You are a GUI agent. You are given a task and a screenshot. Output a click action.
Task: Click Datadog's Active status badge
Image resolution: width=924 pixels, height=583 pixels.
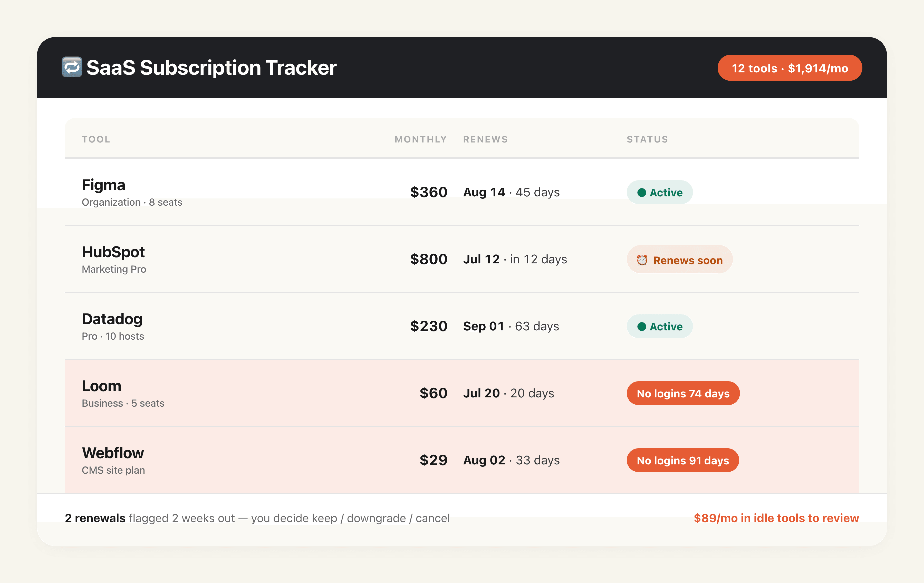coord(660,326)
